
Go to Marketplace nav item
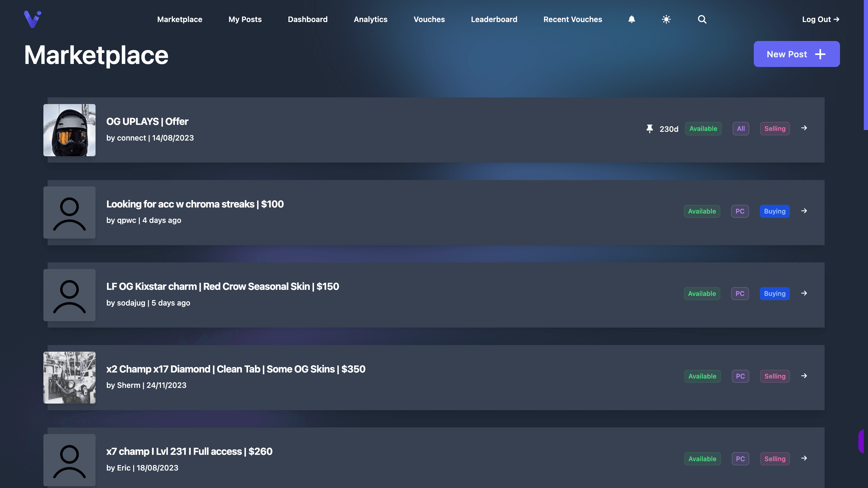pos(180,19)
